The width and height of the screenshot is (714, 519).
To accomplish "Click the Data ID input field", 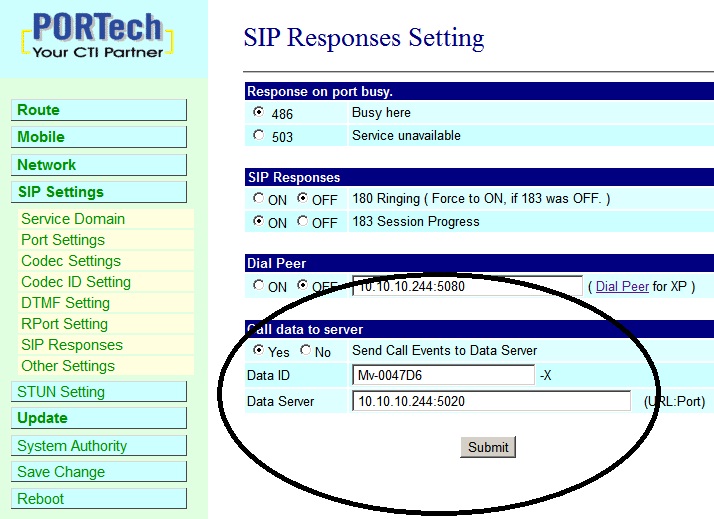I will (x=444, y=375).
